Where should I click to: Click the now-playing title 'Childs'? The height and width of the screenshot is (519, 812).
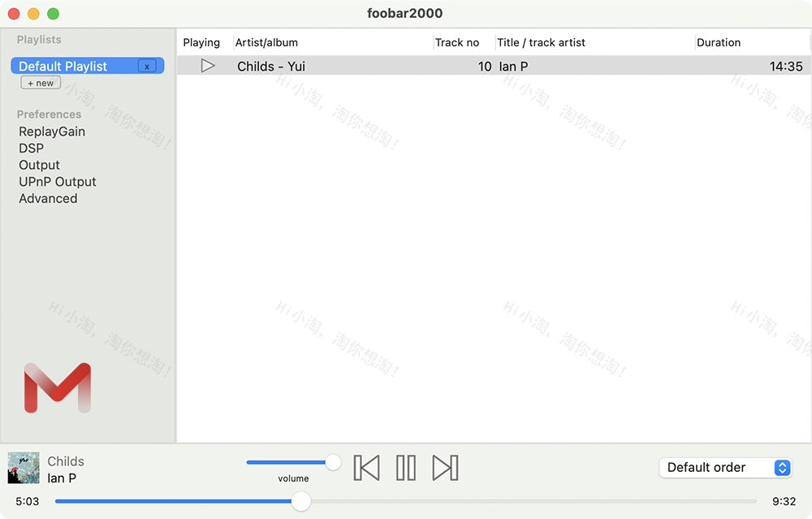pyautogui.click(x=66, y=461)
